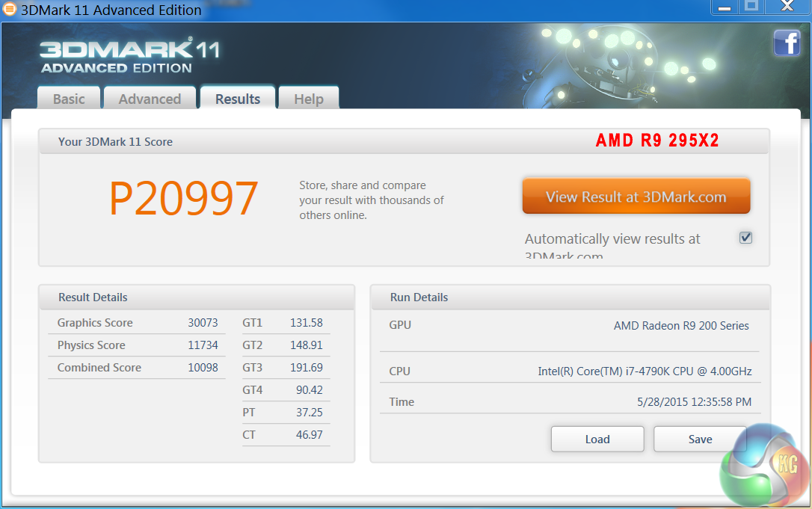The width and height of the screenshot is (812, 509).
Task: Click the Combined Score label
Action: point(99,367)
